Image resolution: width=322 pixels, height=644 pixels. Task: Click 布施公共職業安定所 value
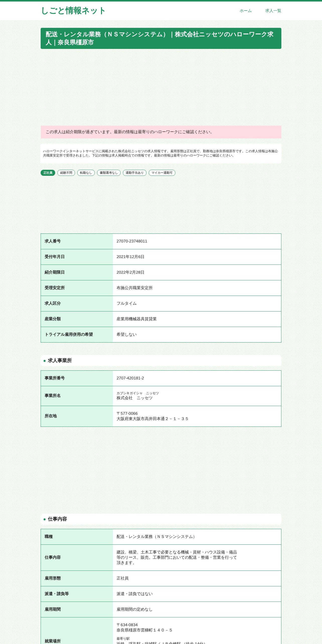coord(135,288)
